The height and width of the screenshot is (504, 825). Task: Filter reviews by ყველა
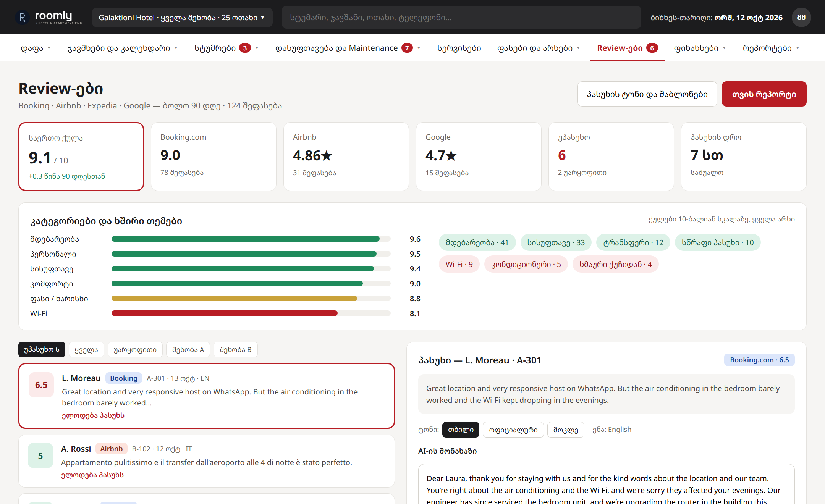(x=86, y=350)
